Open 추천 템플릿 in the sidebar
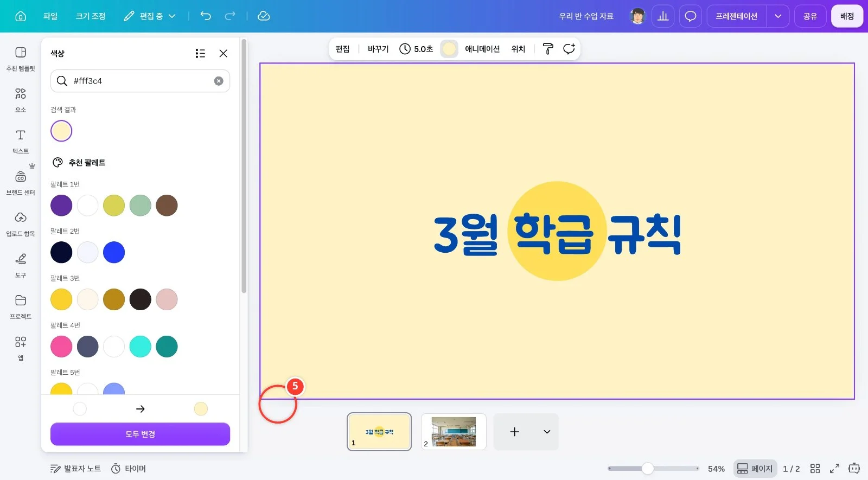Image resolution: width=868 pixels, height=480 pixels. [21, 59]
